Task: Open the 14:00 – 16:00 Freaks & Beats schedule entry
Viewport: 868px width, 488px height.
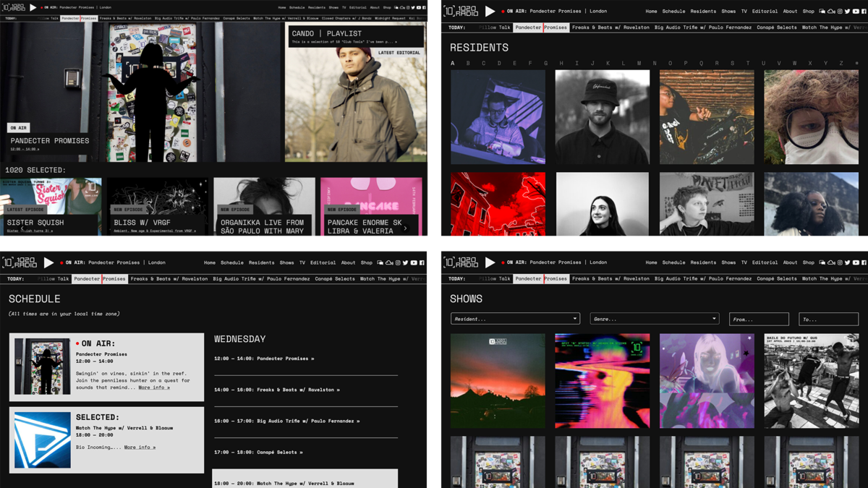Action: click(x=277, y=390)
